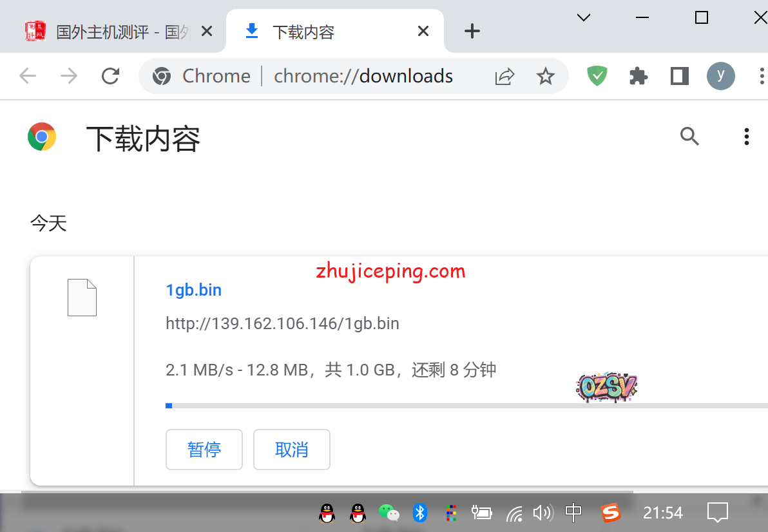The width and height of the screenshot is (768, 532).
Task: Click the green shield AdGuard extension icon
Action: [597, 77]
